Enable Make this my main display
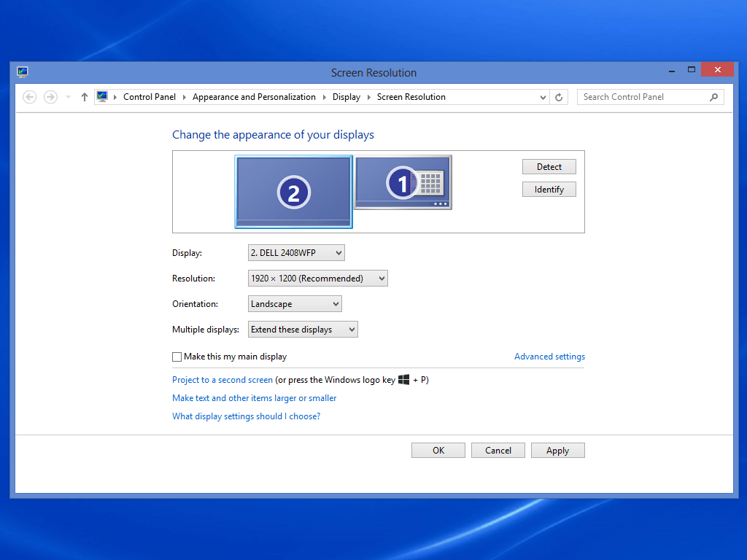747x560 pixels. [x=177, y=357]
